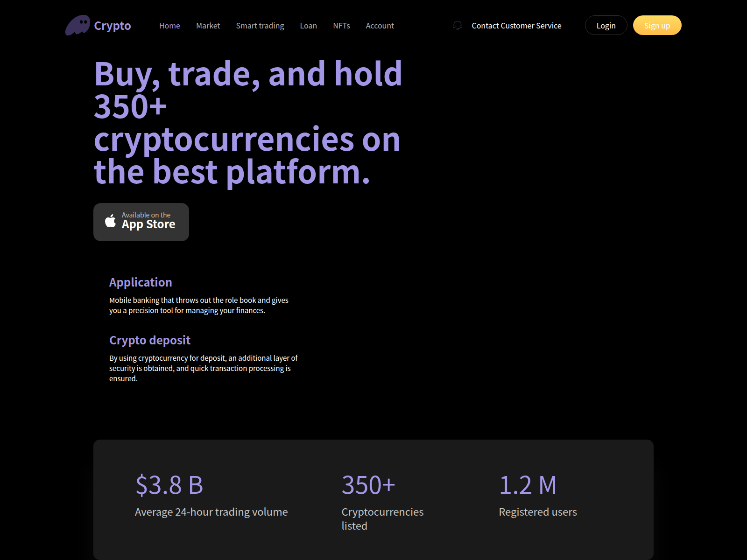The width and height of the screenshot is (747, 560).
Task: Open the Account menu
Action: pyautogui.click(x=380, y=26)
